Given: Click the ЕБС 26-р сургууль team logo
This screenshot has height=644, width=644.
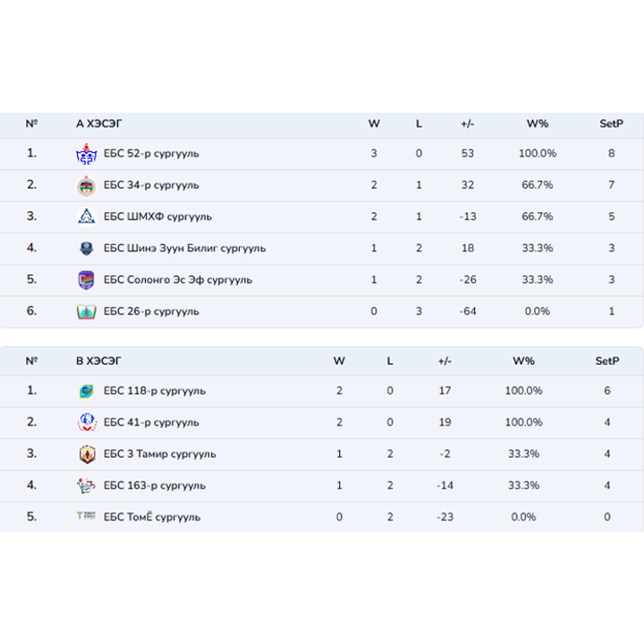Looking at the screenshot, I should pyautogui.click(x=86, y=311).
